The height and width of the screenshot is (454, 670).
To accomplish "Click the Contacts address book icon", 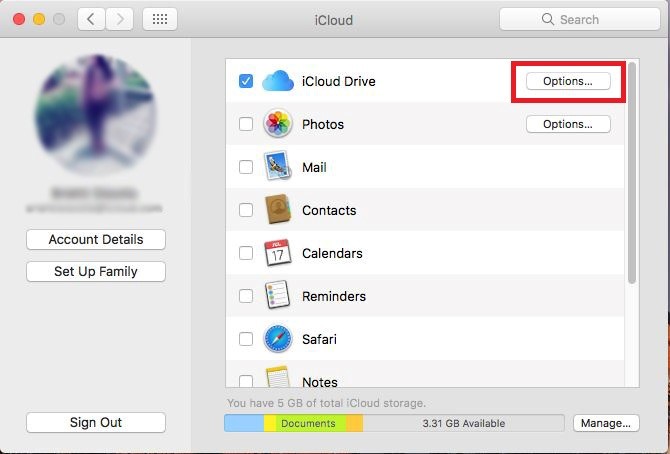I will click(x=278, y=209).
